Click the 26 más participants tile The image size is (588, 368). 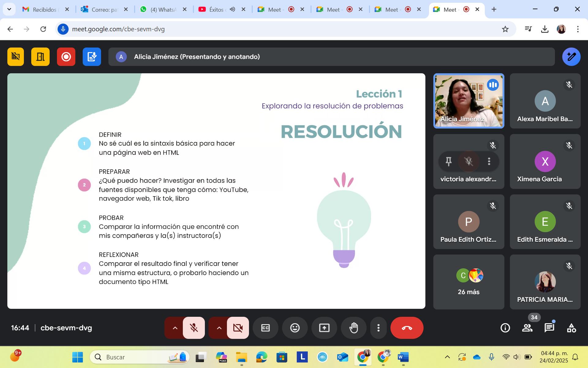(469, 282)
